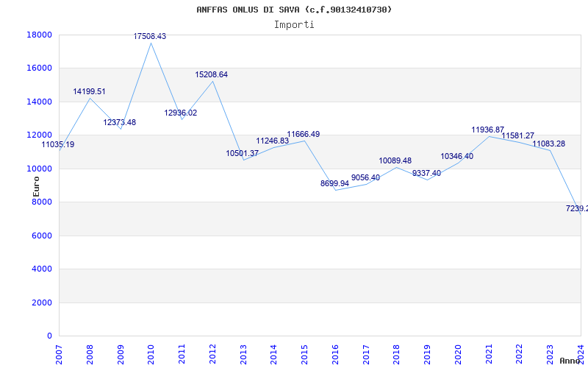
Task: Click the 2012 x-axis year label
Action: [212, 355]
